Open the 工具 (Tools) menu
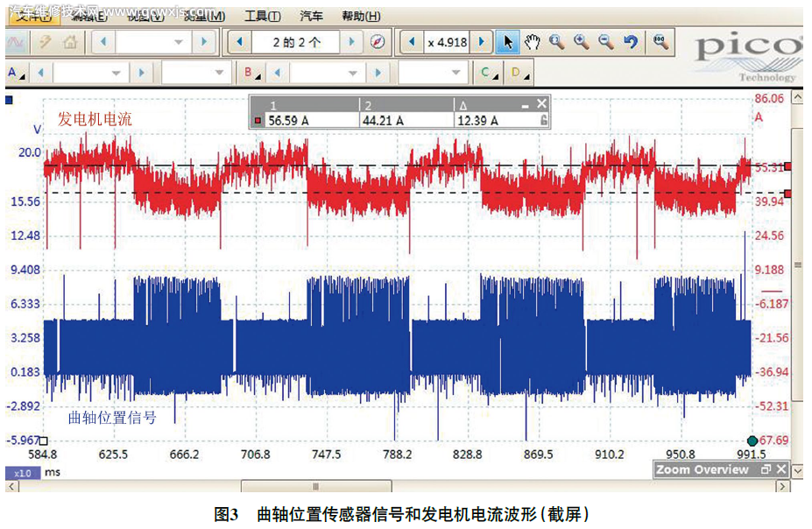The width and height of the screenshot is (812, 529). (262, 17)
